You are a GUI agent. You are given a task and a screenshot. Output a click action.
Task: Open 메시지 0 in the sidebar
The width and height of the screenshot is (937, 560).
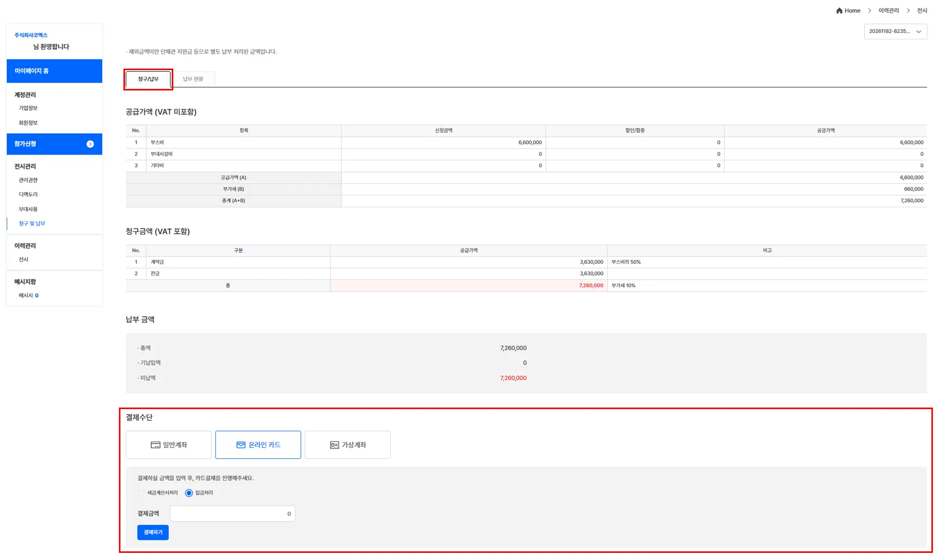pyautogui.click(x=28, y=296)
